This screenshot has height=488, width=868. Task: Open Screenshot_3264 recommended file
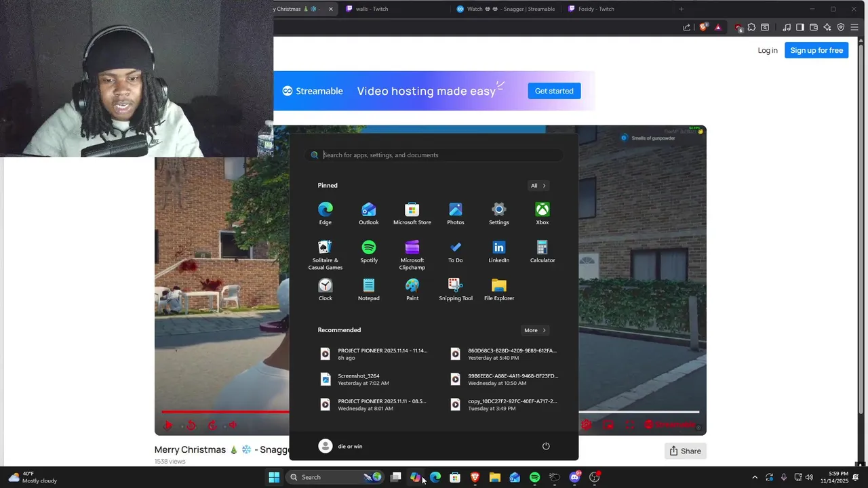click(374, 379)
